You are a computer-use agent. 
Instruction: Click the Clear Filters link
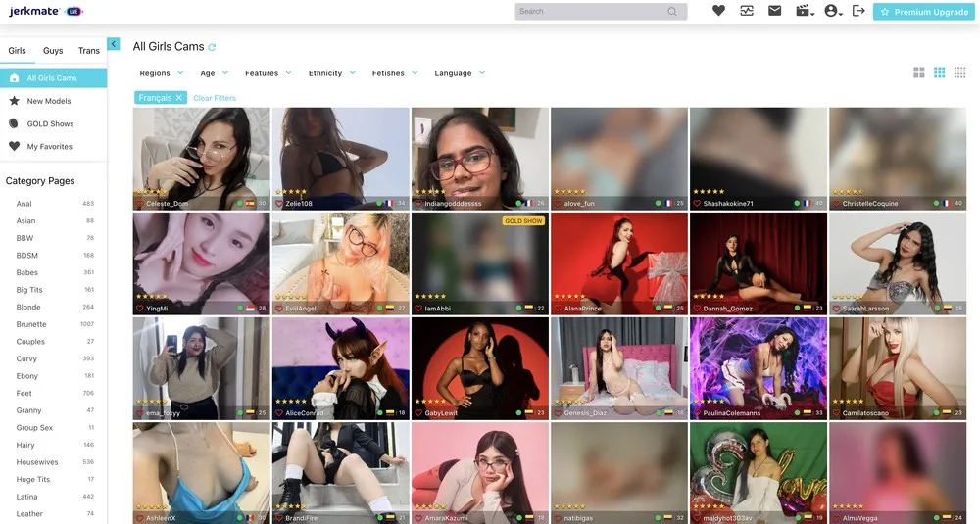(x=215, y=98)
